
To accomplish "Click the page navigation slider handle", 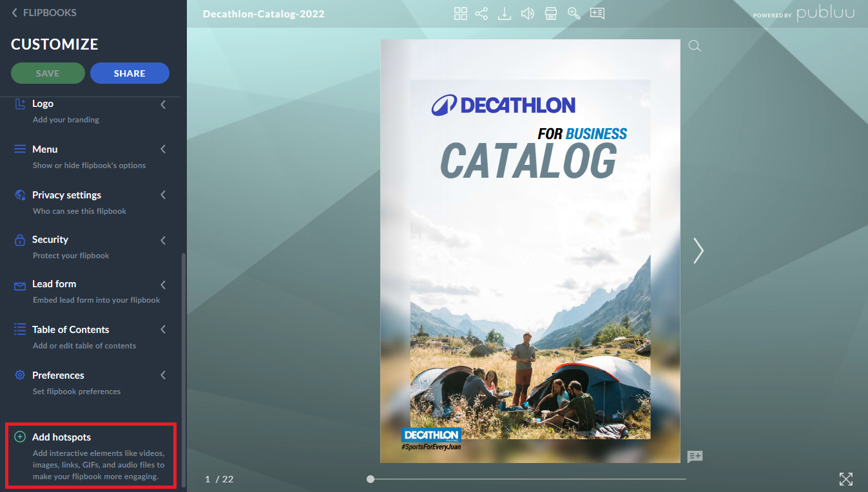I will click(x=371, y=479).
